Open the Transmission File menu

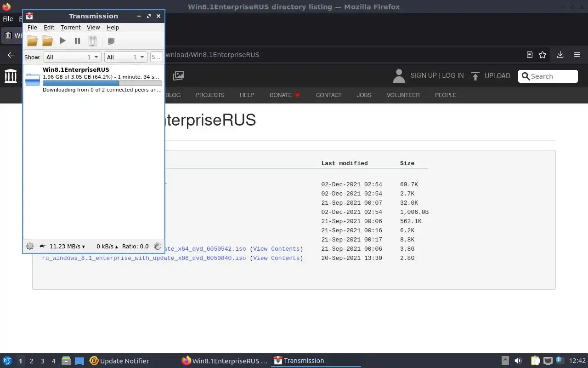pyautogui.click(x=32, y=28)
